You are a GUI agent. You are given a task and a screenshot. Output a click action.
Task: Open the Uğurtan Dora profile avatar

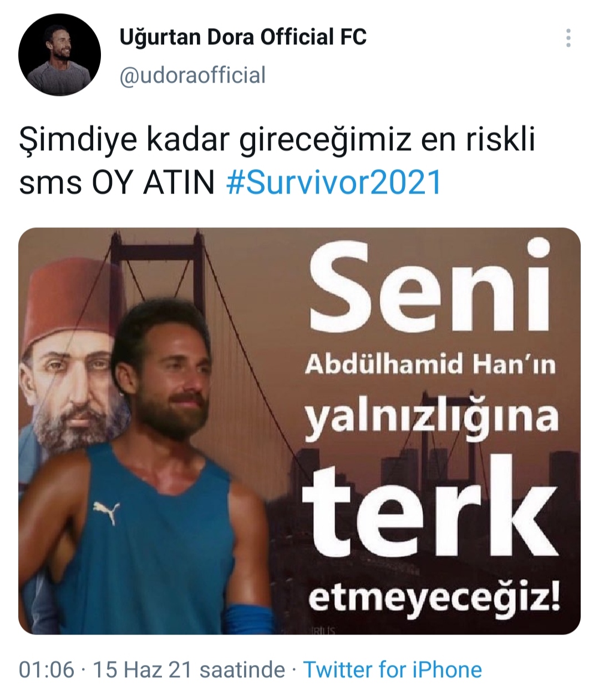pyautogui.click(x=60, y=55)
